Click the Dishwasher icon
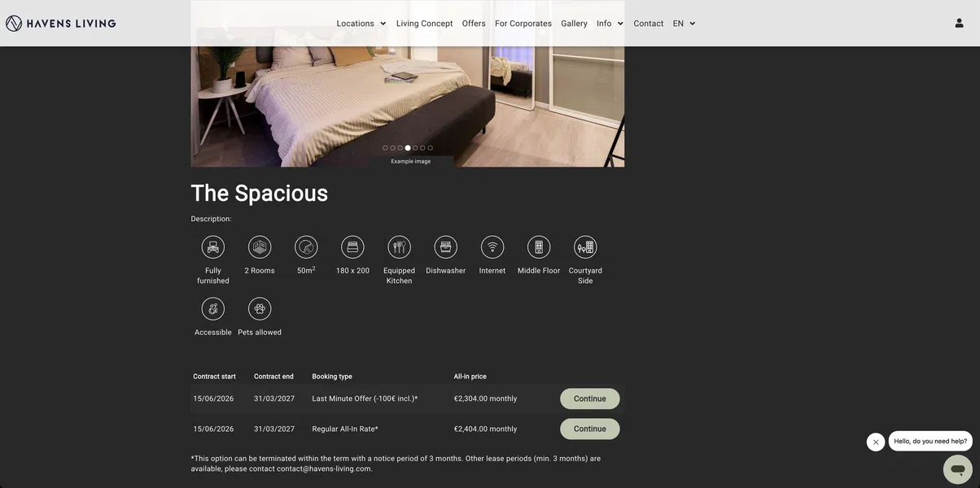 pyautogui.click(x=446, y=247)
